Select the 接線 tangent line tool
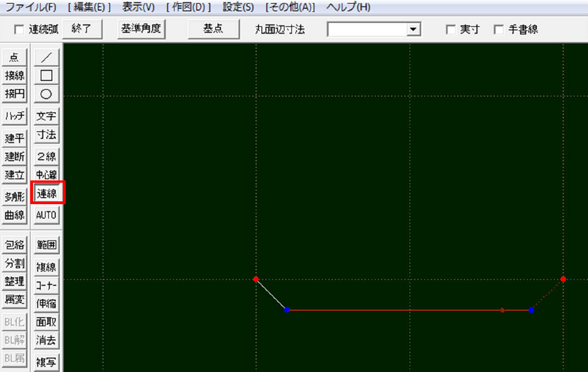The image size is (588, 372). [x=14, y=75]
